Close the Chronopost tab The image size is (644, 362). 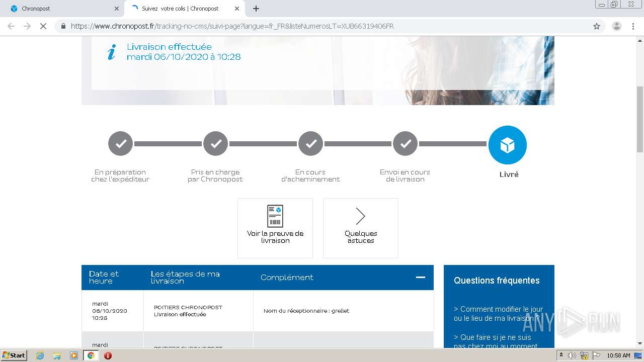[x=117, y=9]
